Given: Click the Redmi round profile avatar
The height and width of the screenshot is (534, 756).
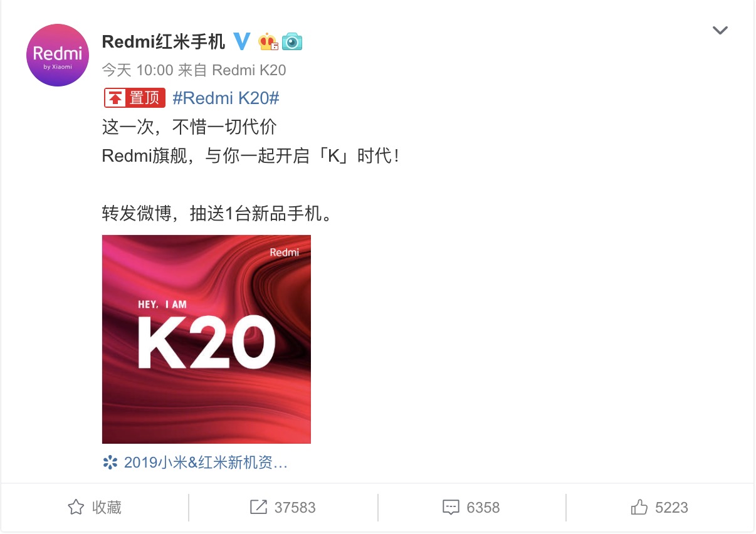Looking at the screenshot, I should (58, 55).
